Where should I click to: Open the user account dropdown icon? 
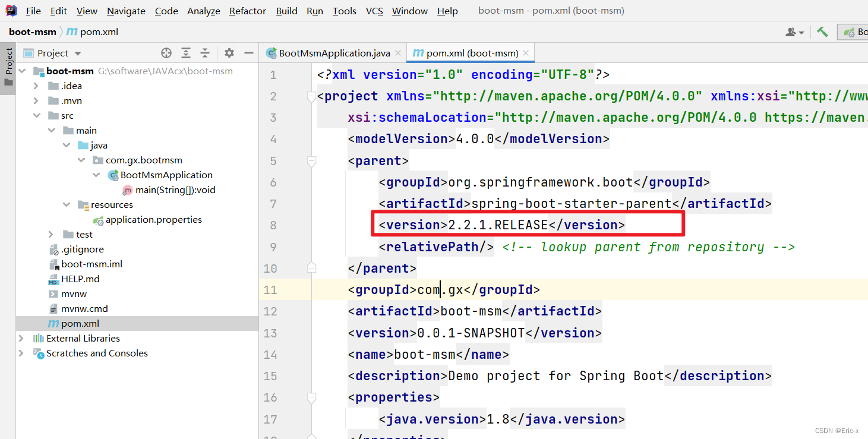794,32
